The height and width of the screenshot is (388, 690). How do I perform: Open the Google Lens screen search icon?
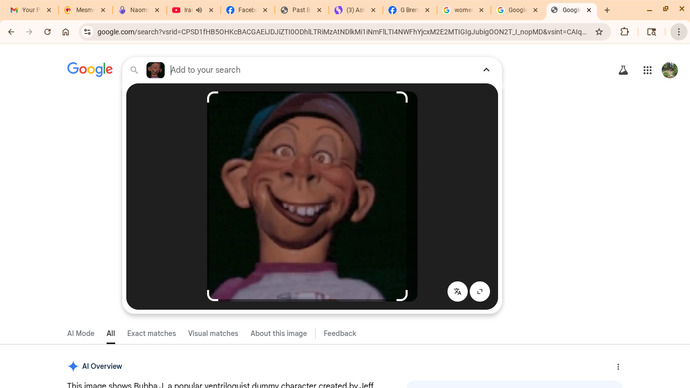coord(652,32)
